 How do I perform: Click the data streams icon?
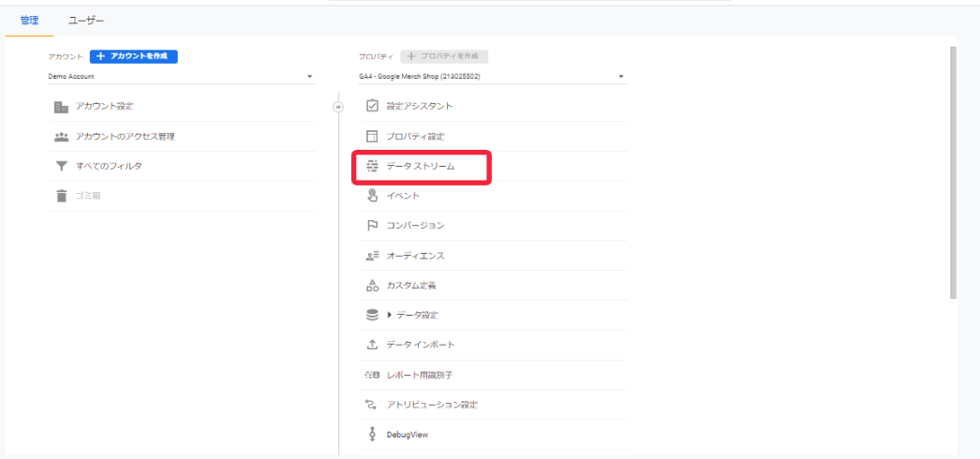click(372, 166)
